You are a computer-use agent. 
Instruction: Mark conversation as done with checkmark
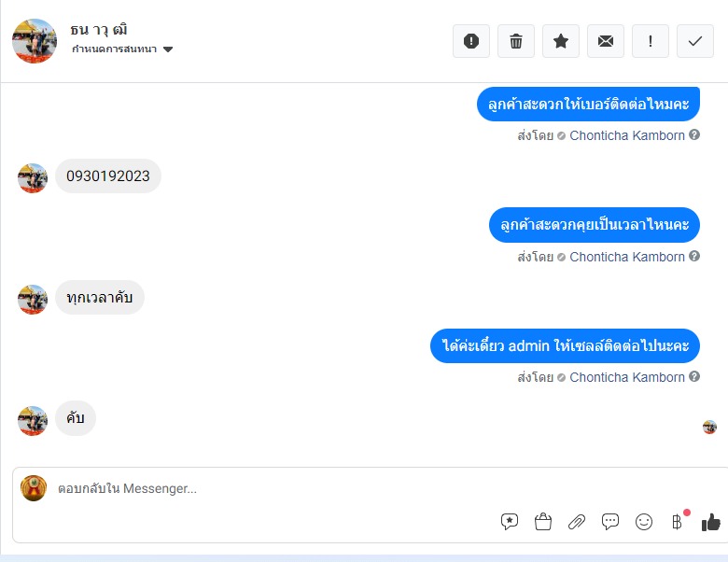click(695, 41)
